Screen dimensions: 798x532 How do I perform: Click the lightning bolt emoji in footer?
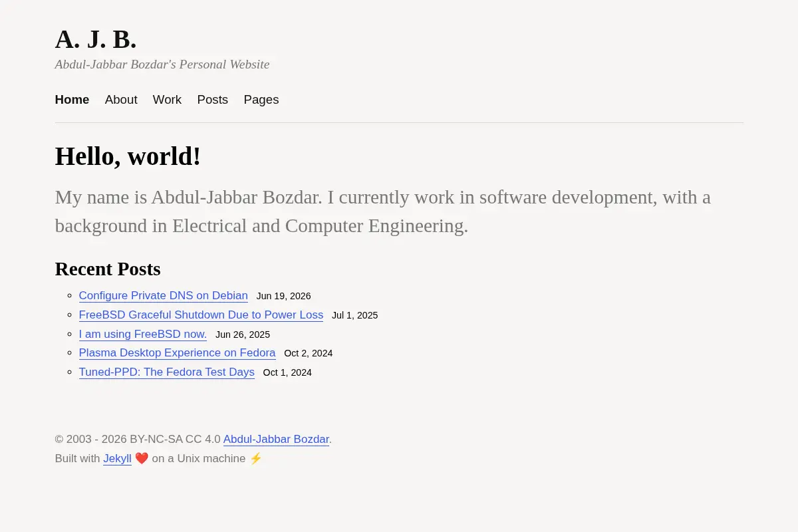(256, 458)
